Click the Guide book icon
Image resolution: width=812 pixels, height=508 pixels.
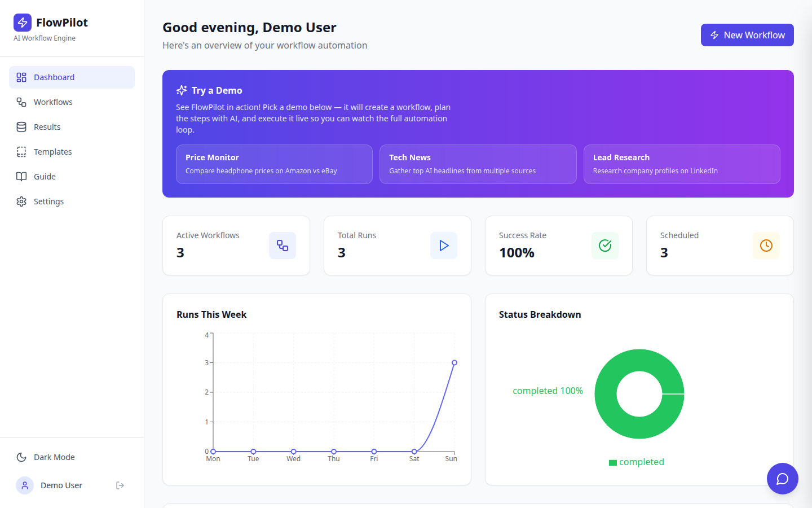pyautogui.click(x=21, y=177)
